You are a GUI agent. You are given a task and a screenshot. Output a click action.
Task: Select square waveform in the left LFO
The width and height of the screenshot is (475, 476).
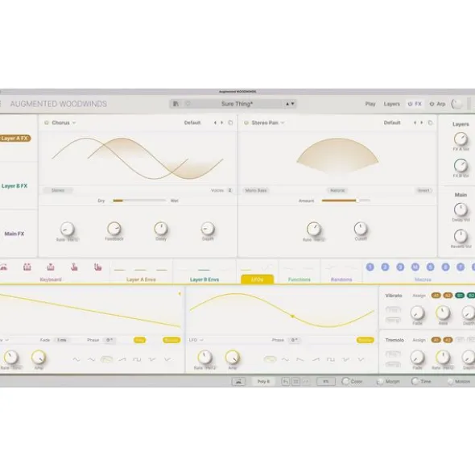[x=137, y=359]
